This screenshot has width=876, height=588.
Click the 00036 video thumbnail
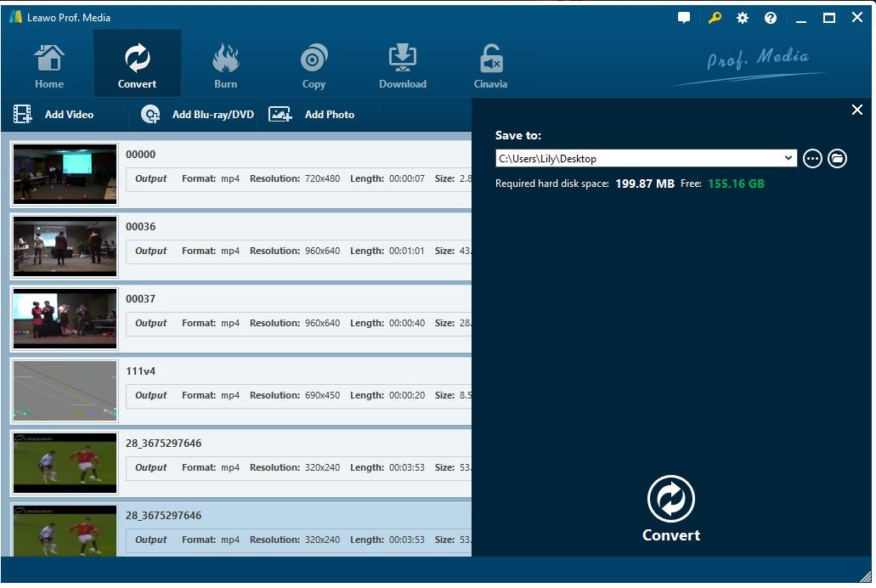[65, 246]
